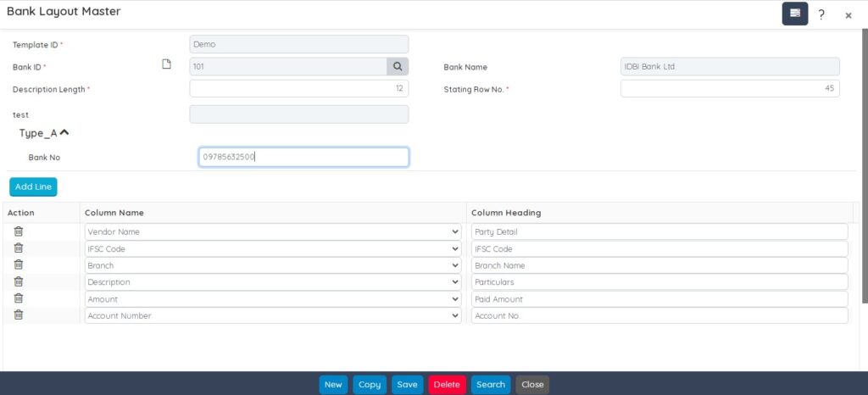
Task: Click the Add Line button
Action: 33,186
